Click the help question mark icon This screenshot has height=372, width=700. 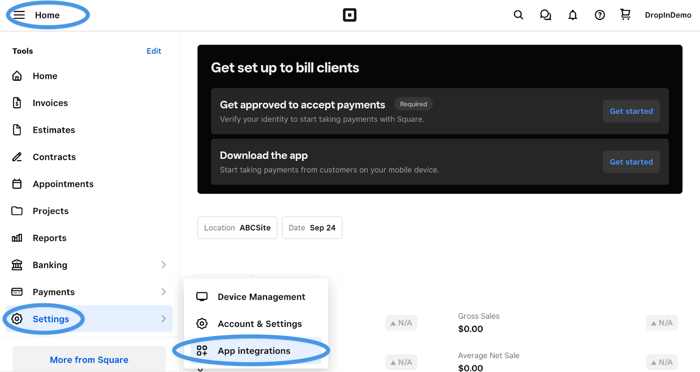(600, 15)
